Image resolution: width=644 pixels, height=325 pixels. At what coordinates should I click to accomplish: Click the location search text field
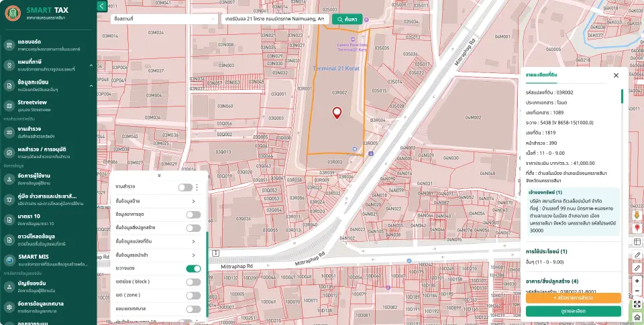coord(275,19)
